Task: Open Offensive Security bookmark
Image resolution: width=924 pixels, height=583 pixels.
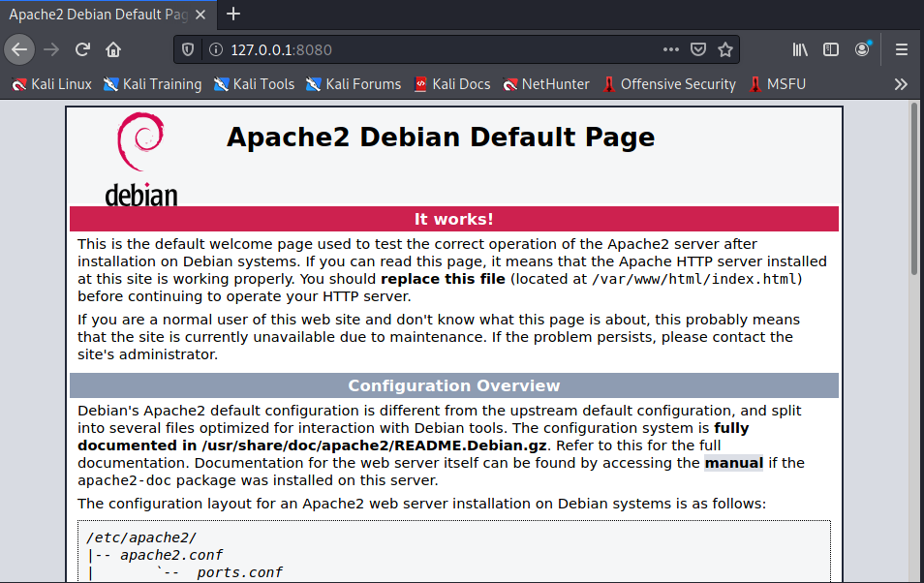Action: pos(668,84)
